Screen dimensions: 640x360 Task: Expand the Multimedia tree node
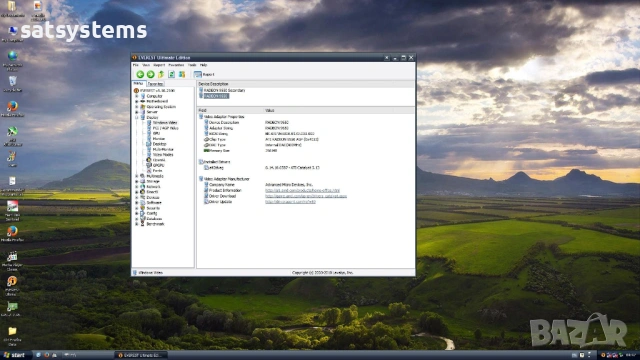coord(137,176)
